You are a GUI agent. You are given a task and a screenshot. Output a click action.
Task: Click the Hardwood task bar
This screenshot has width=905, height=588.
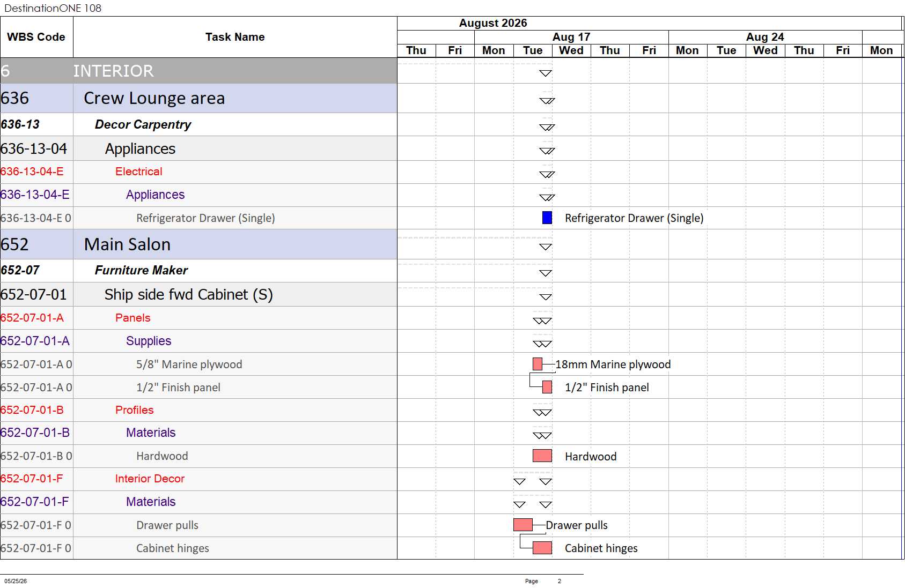542,456
